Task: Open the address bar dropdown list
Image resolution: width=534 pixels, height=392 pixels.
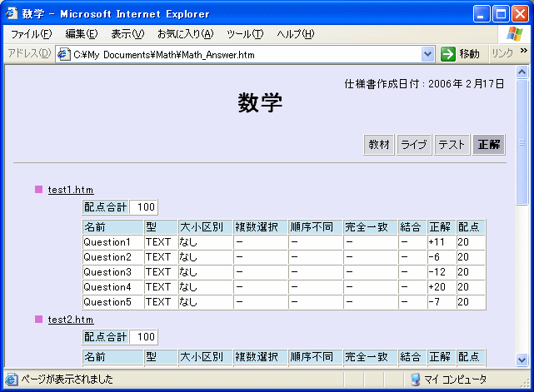Action: point(428,54)
